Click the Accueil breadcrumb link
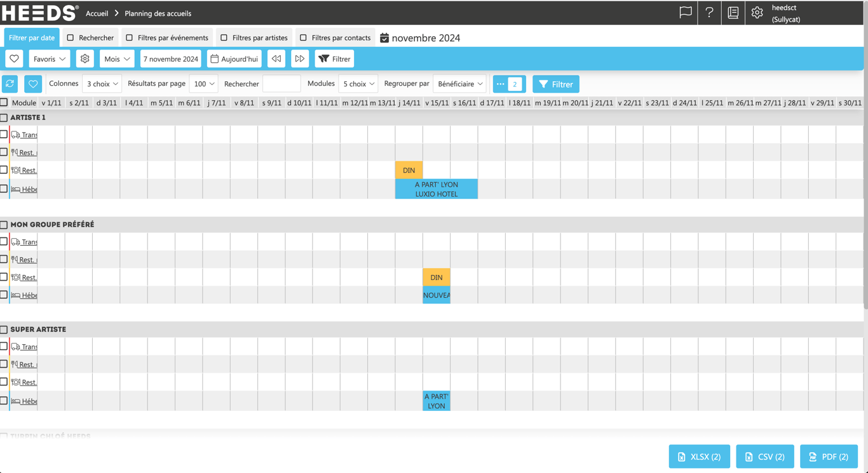The width and height of the screenshot is (868, 473). (x=97, y=13)
